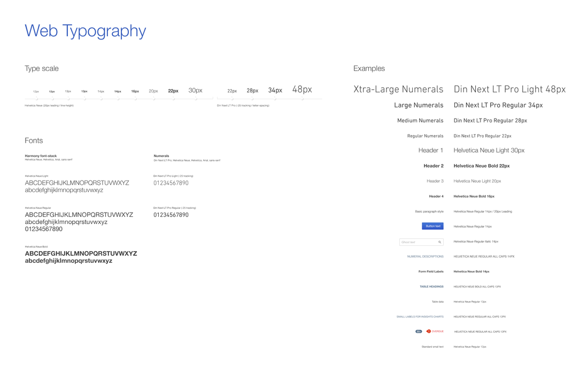Screen dimensions: 588x367
Task: Click the Numerals font label under Fonts
Action: pos(161,155)
